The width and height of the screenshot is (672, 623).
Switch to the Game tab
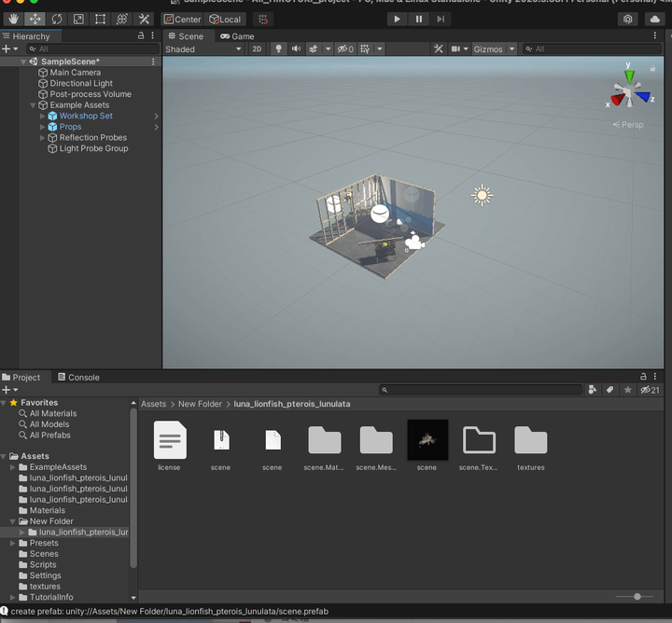pyautogui.click(x=237, y=36)
